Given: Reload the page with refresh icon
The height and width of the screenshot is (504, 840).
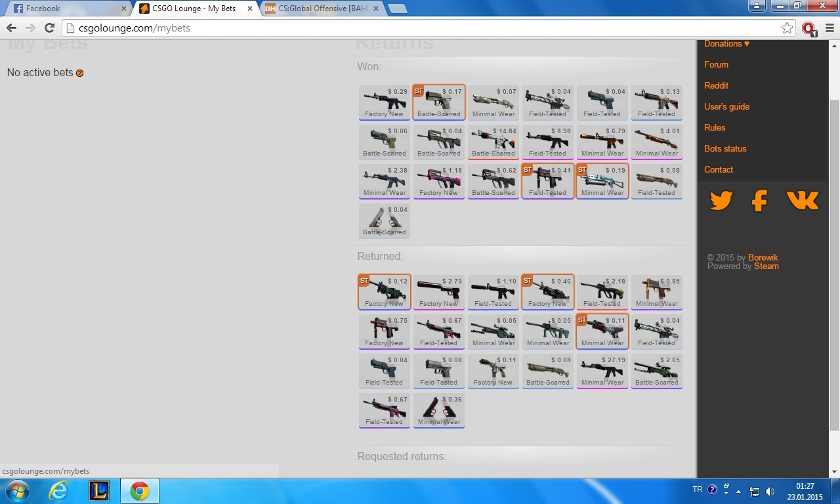Looking at the screenshot, I should coord(49,28).
